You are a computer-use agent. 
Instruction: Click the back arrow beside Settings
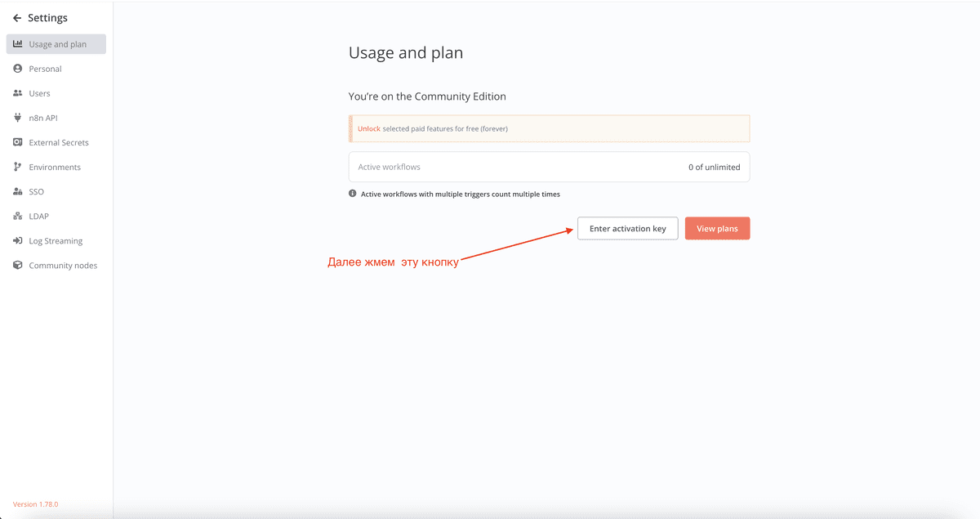pyautogui.click(x=17, y=18)
